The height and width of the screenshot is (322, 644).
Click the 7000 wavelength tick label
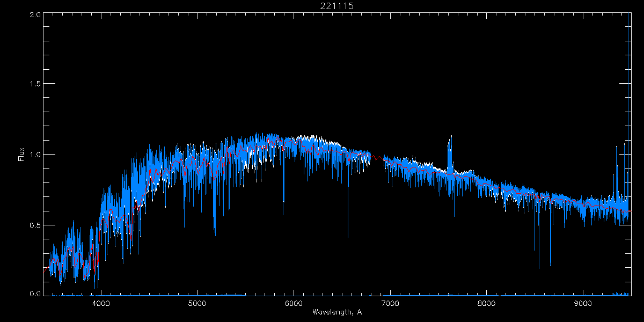tap(391, 303)
